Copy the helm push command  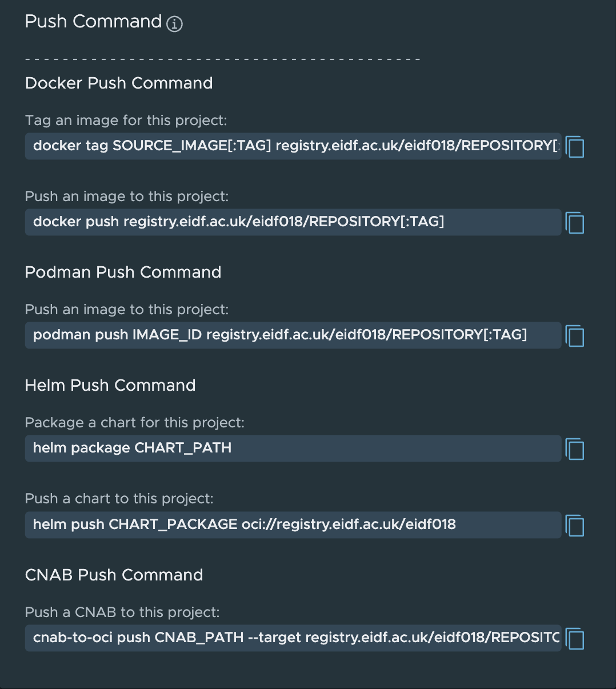[575, 526]
